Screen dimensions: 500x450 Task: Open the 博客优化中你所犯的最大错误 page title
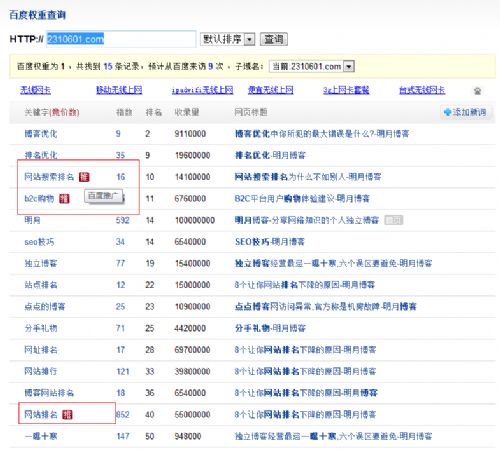tap(322, 134)
